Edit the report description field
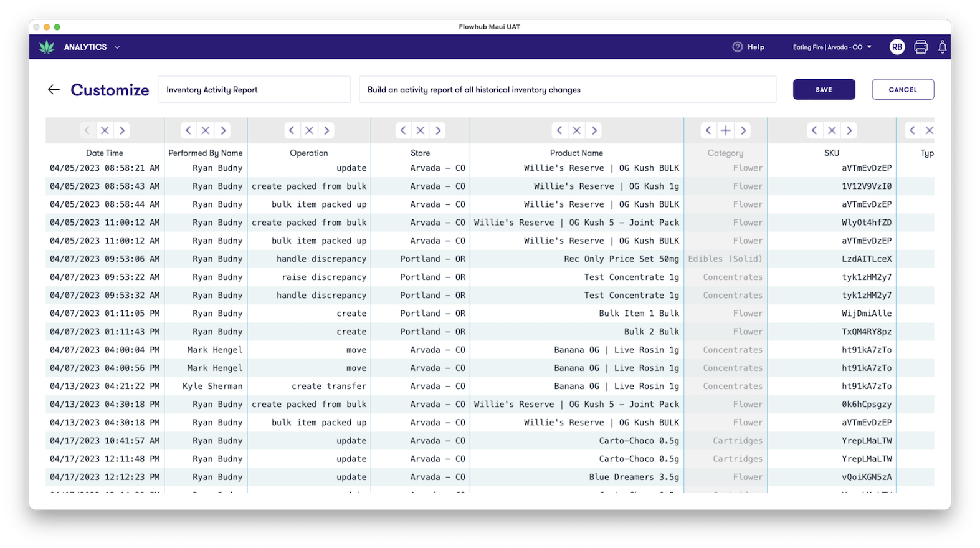The height and width of the screenshot is (548, 980). [568, 90]
